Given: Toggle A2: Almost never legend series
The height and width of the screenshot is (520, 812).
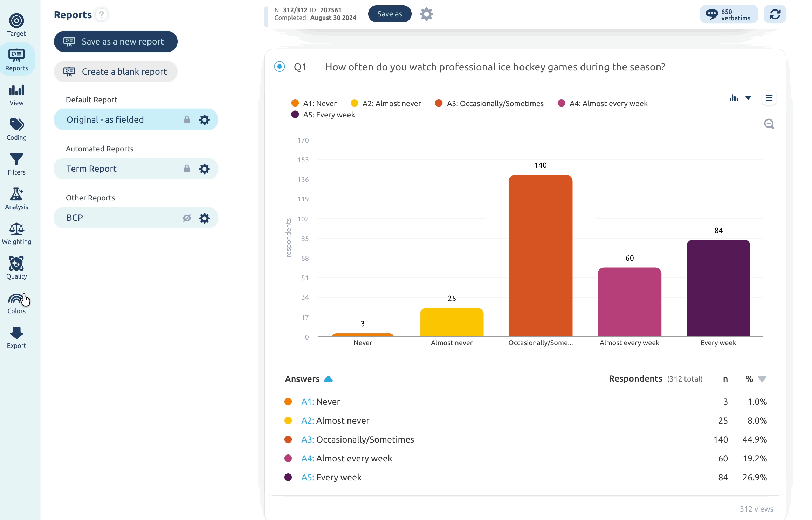Looking at the screenshot, I should click(386, 103).
